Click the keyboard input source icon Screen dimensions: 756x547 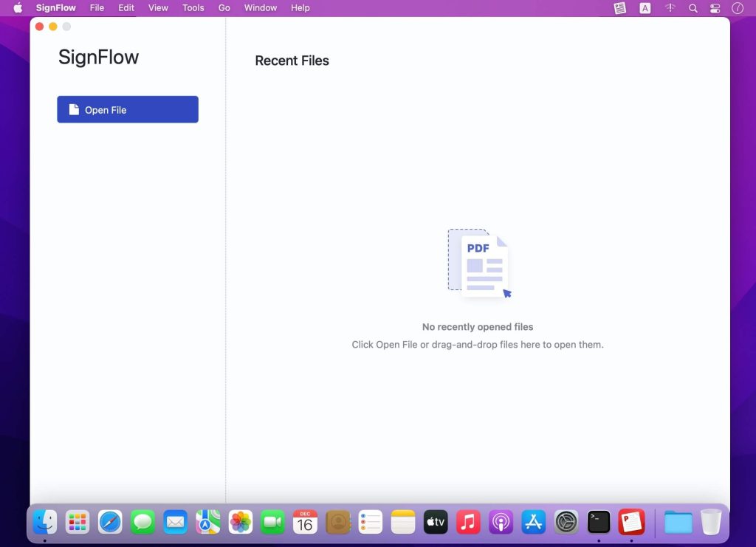coord(644,8)
